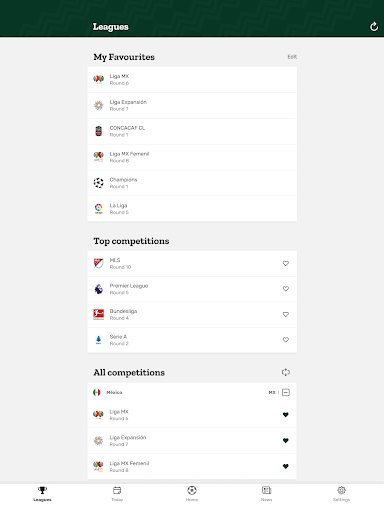Collapse the México competitions group
Viewport: 384px width, 512px height.
(x=286, y=392)
